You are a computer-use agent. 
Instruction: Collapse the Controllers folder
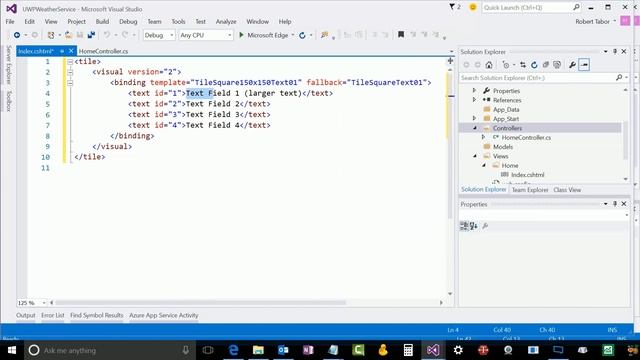[475, 128]
